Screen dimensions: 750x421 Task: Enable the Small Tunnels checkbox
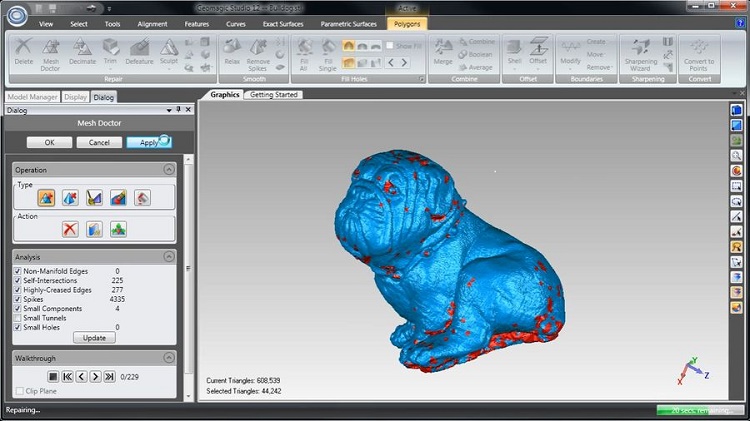[18, 318]
